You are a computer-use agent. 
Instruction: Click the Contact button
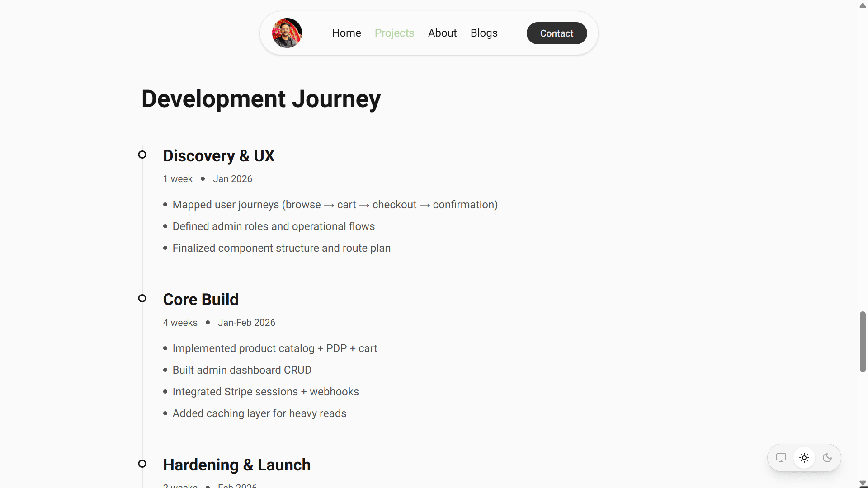[557, 33]
